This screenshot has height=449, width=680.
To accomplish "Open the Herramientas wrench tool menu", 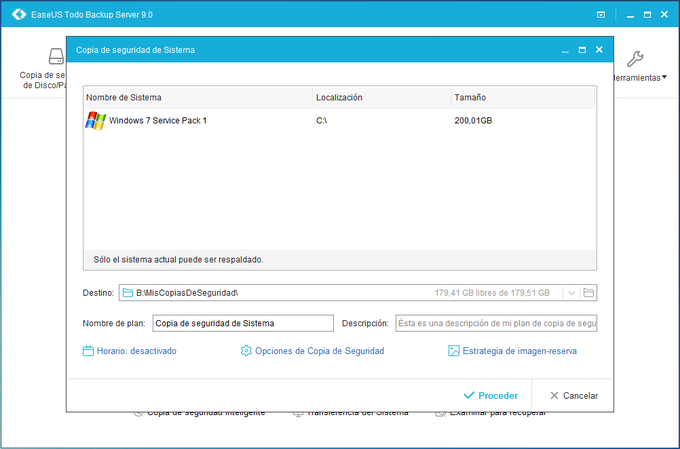I will [635, 59].
